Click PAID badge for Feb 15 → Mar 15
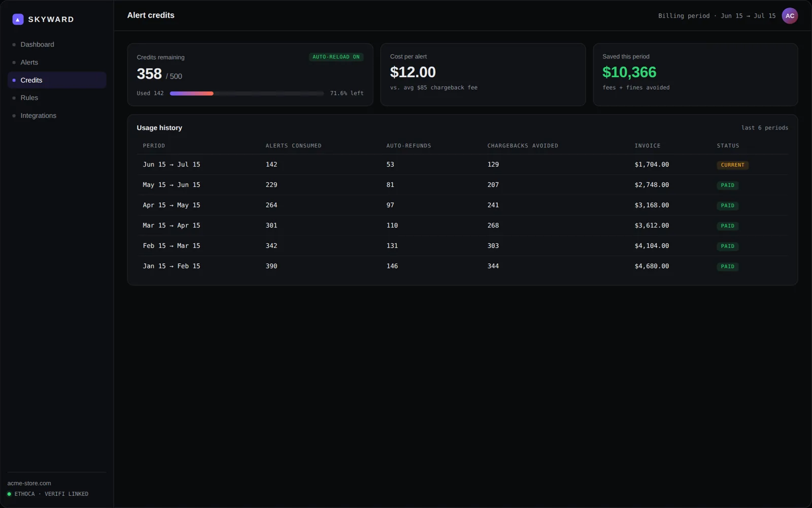The height and width of the screenshot is (508, 812). [727, 246]
